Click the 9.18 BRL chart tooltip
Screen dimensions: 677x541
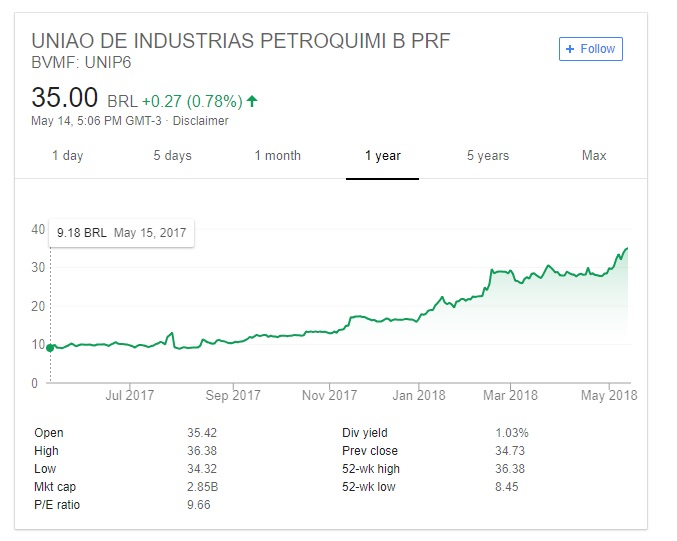pyautogui.click(x=122, y=233)
